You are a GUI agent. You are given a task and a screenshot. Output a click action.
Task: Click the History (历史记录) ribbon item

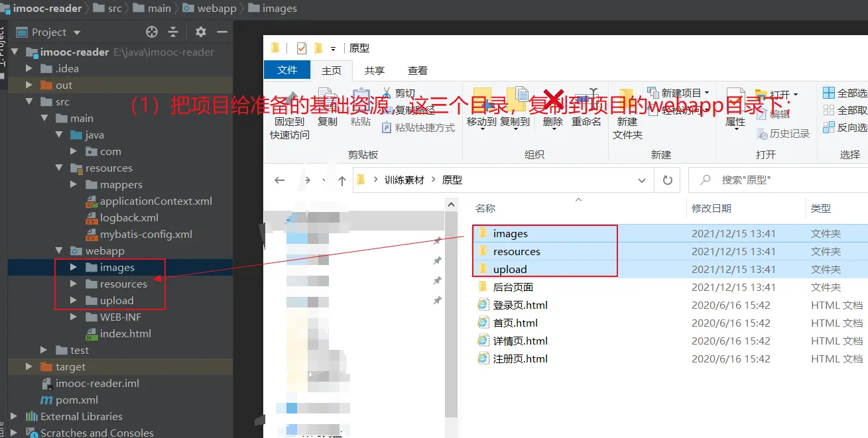[x=783, y=133]
